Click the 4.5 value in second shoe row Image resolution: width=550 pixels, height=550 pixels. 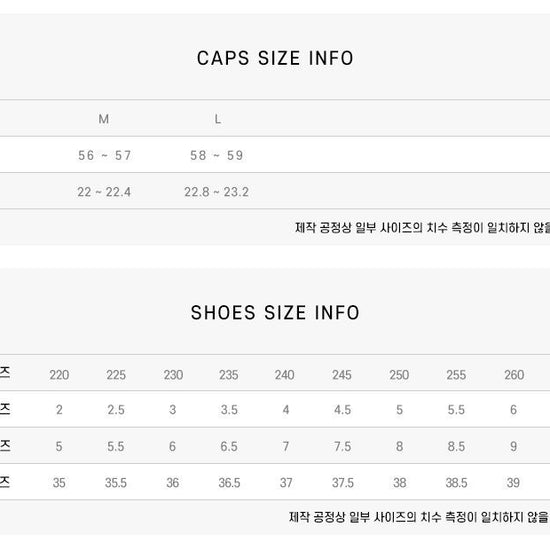(342, 410)
